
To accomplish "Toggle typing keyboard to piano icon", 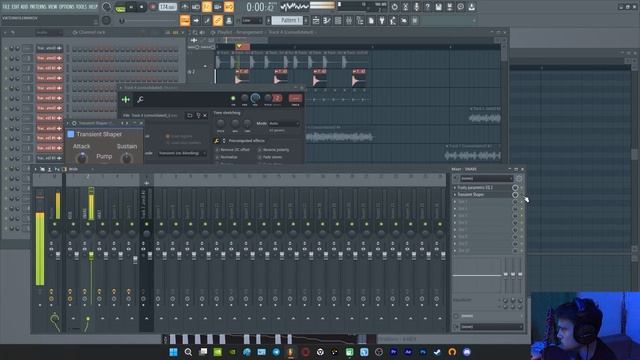I will point(185,20).
